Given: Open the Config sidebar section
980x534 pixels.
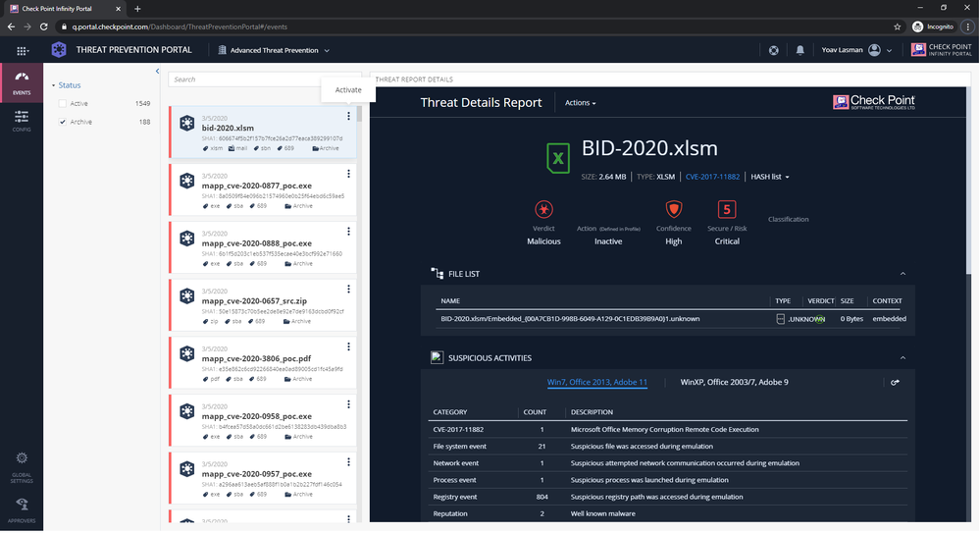Looking at the screenshot, I should point(22,121).
